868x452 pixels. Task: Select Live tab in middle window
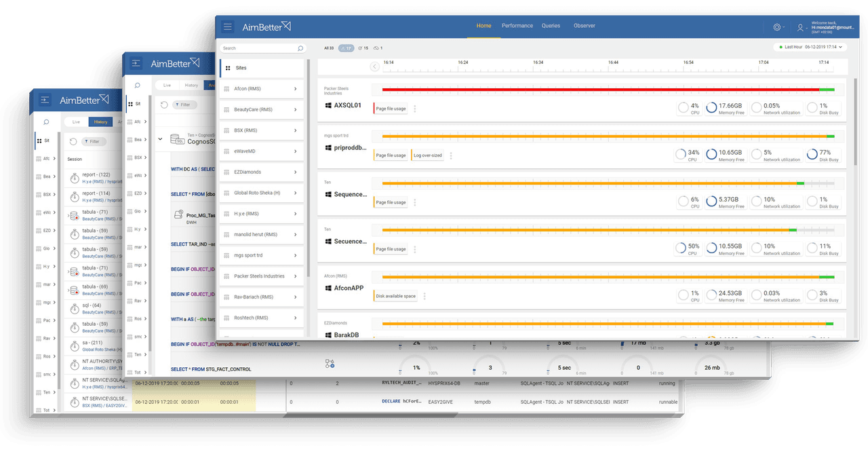tap(167, 86)
